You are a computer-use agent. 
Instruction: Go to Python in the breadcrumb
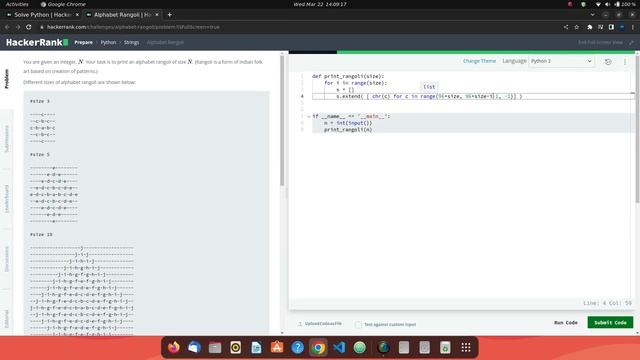(x=108, y=42)
